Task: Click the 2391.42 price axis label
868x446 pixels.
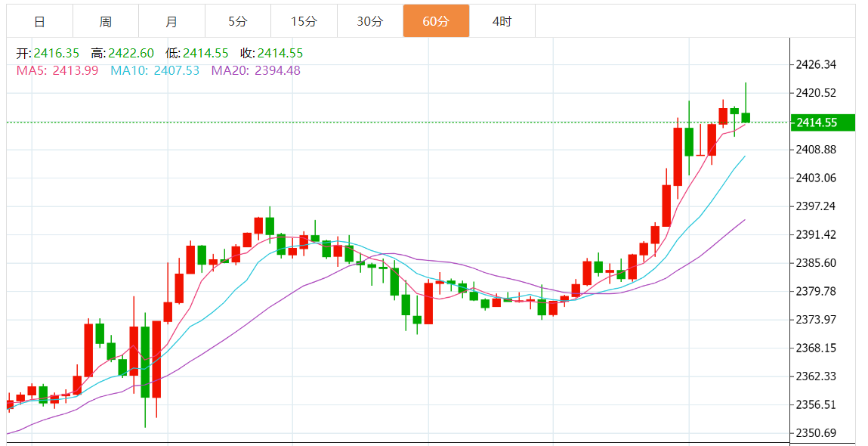Action: click(x=816, y=234)
